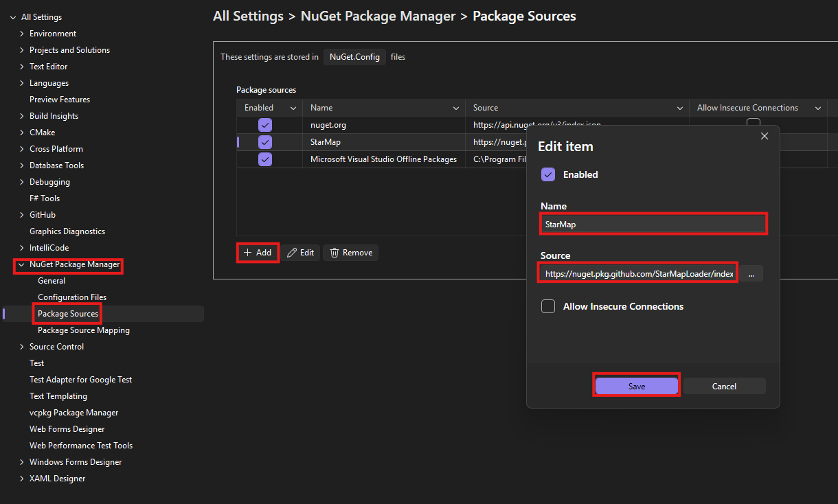The width and height of the screenshot is (838, 504).
Task: Enable Allow Insecure Connections in the dialog
Action: click(x=547, y=306)
